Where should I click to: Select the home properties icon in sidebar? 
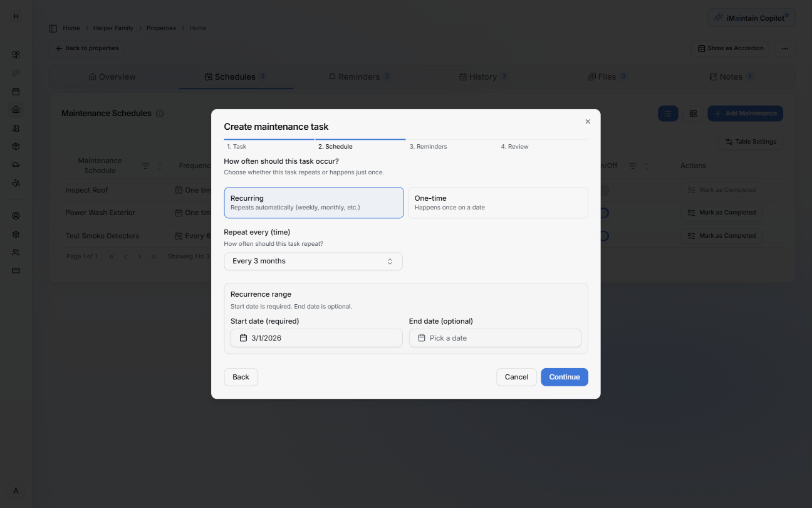point(16,110)
